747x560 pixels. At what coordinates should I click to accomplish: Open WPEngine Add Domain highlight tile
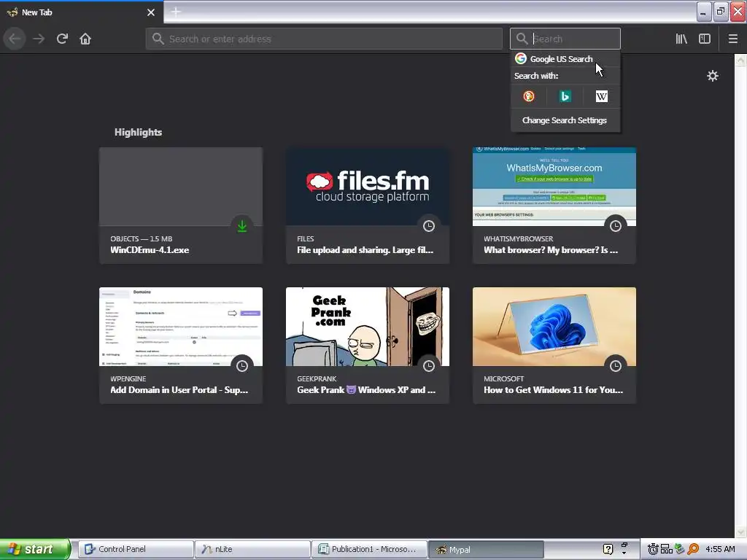click(181, 345)
